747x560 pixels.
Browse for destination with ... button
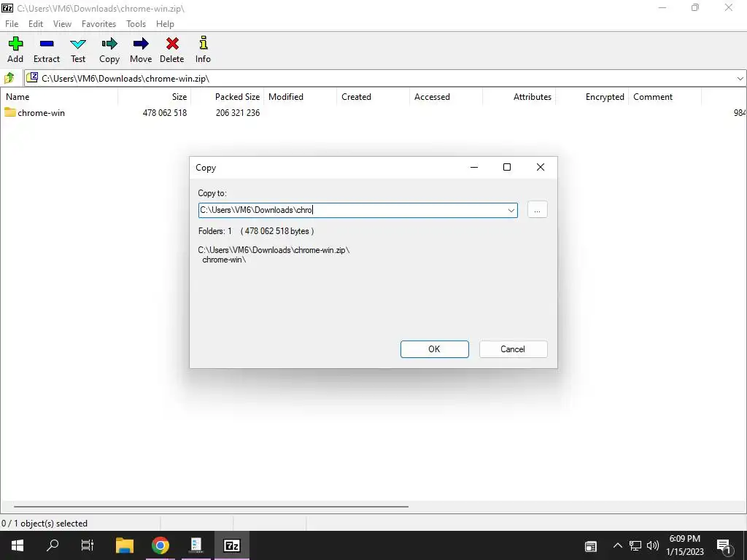538,210
